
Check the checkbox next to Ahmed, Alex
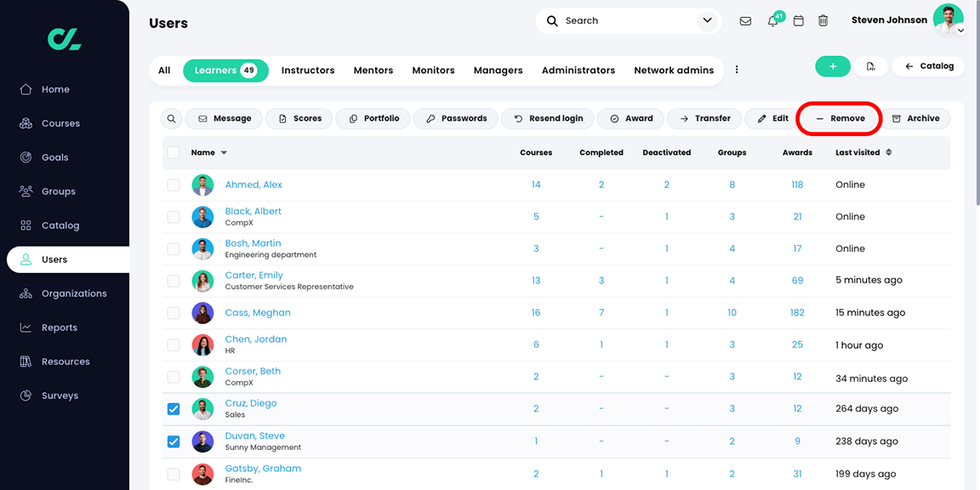point(174,185)
